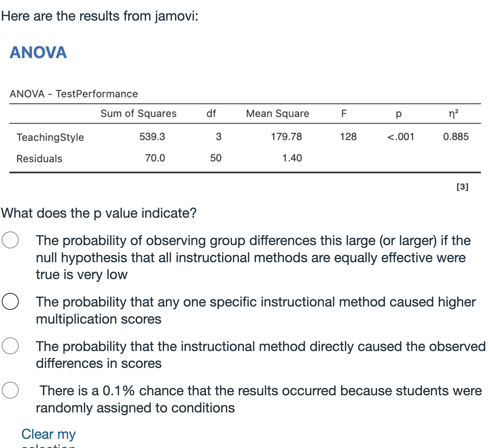Click the 539.3 sum of squares value
Screen dimensions: 492x448
coord(152,137)
